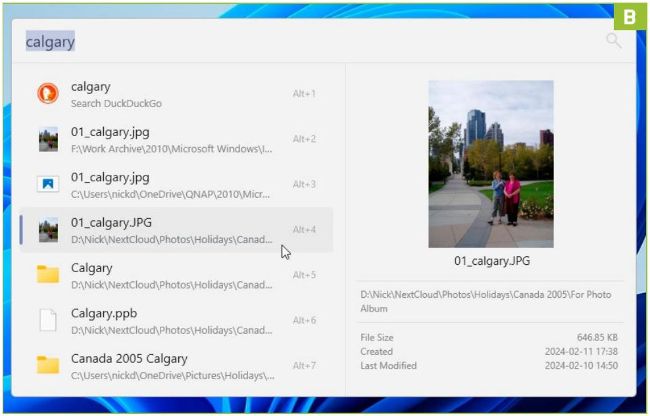Select the Search DuckDuckGo result

(x=176, y=94)
